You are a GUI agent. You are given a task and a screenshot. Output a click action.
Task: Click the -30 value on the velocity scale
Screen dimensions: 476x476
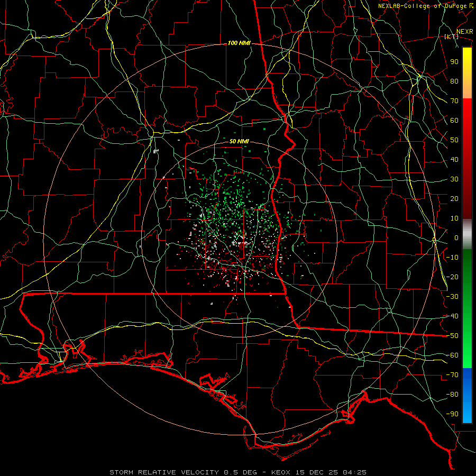point(452,297)
